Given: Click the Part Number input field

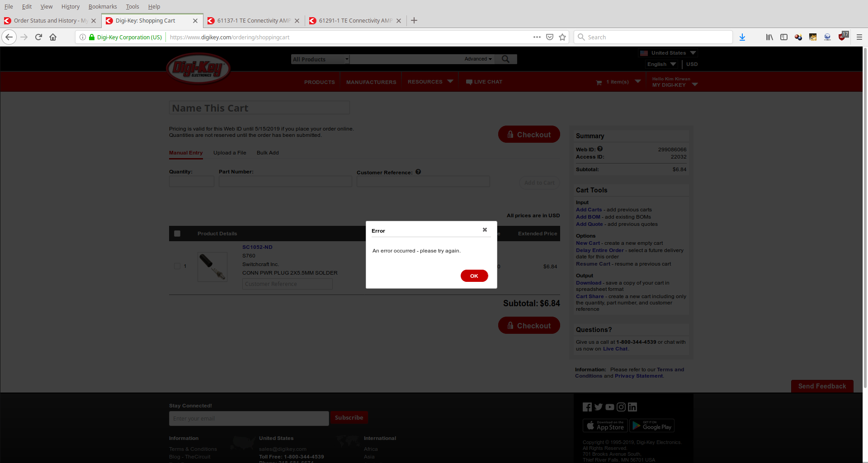Looking at the screenshot, I should pos(285,181).
